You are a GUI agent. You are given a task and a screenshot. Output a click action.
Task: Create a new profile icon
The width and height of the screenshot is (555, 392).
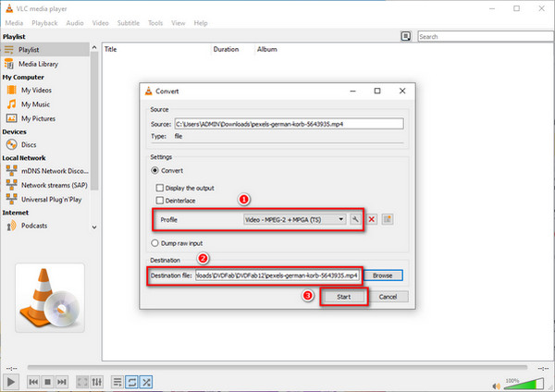(x=388, y=219)
